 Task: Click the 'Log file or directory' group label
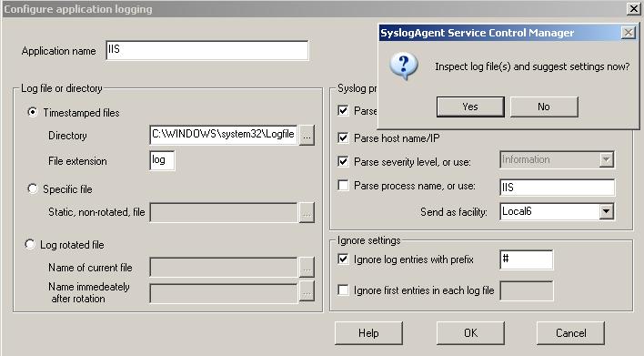pos(62,88)
